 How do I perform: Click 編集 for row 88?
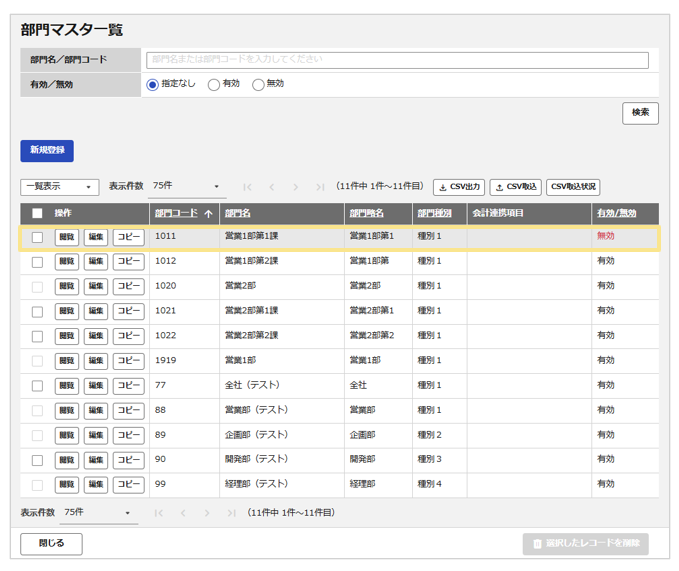click(x=96, y=411)
